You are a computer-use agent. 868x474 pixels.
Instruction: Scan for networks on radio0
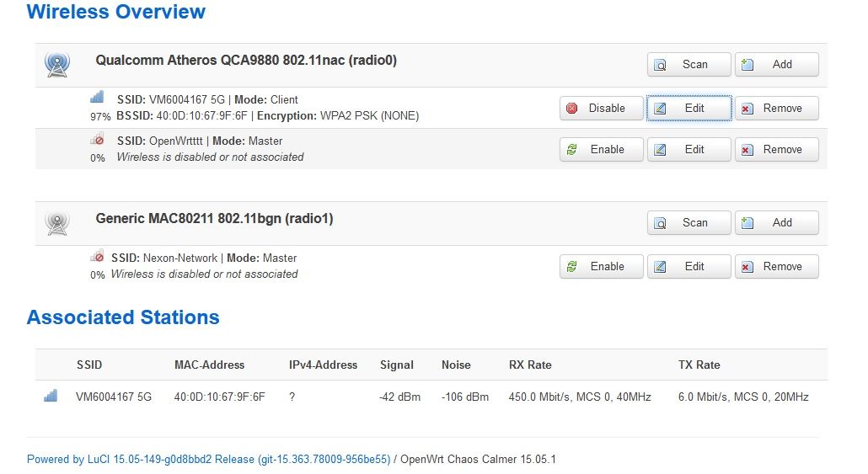tap(689, 65)
